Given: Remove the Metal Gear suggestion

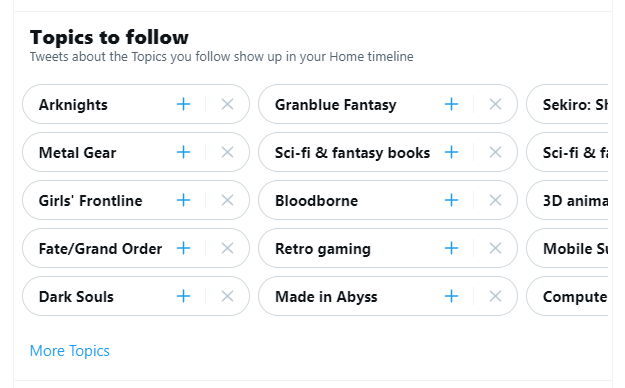Looking at the screenshot, I should tap(227, 152).
